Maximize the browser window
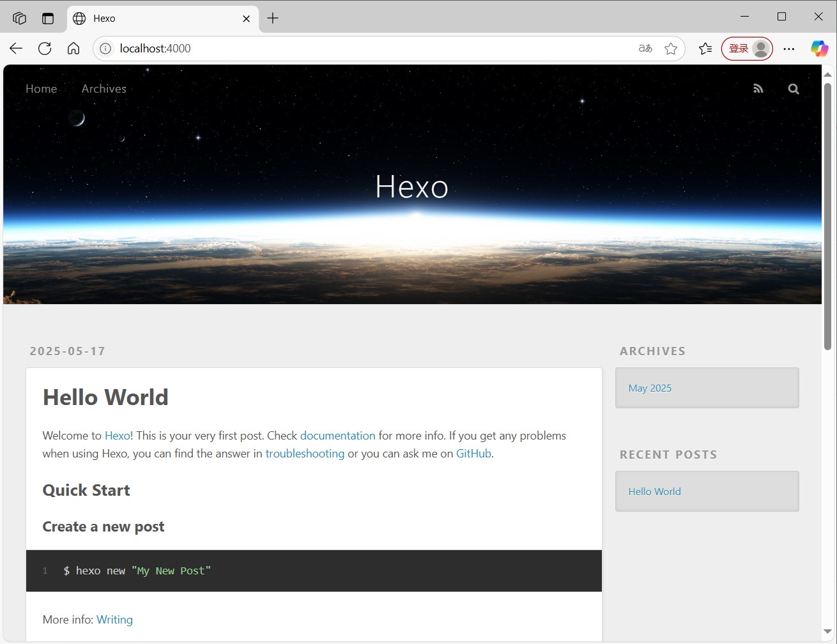The image size is (837, 644). (781, 17)
